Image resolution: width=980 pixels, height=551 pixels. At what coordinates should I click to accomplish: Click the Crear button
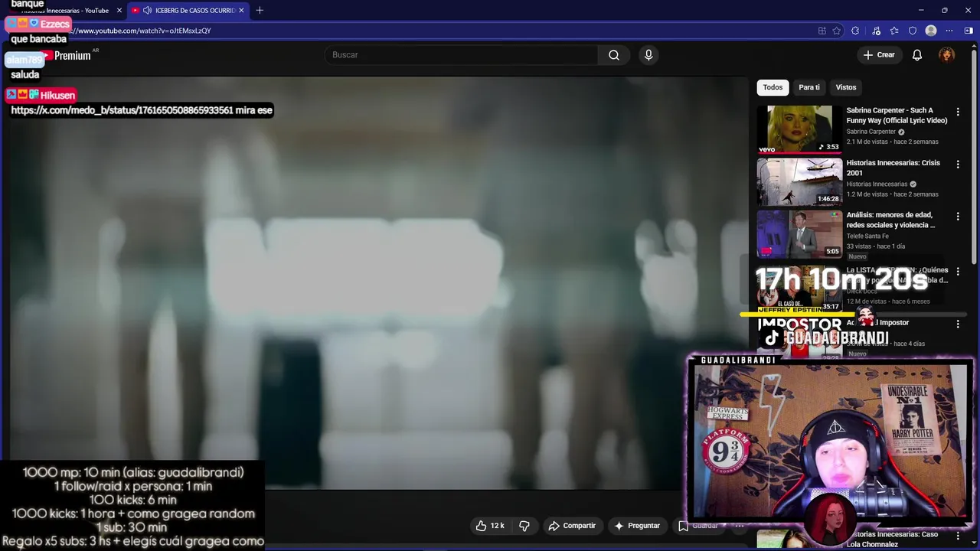tap(879, 55)
